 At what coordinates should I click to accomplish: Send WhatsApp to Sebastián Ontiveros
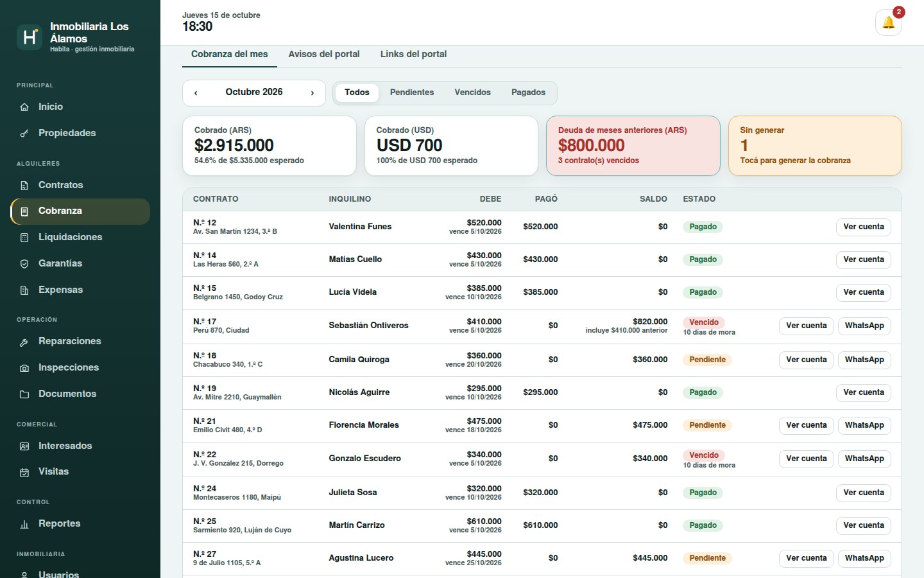[x=864, y=326]
